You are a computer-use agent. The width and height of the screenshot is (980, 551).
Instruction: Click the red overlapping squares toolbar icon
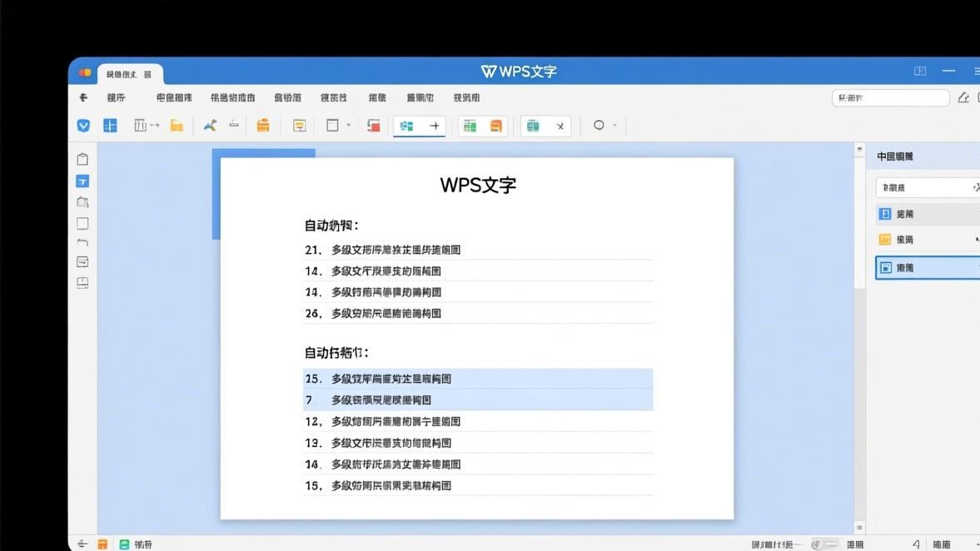point(374,126)
